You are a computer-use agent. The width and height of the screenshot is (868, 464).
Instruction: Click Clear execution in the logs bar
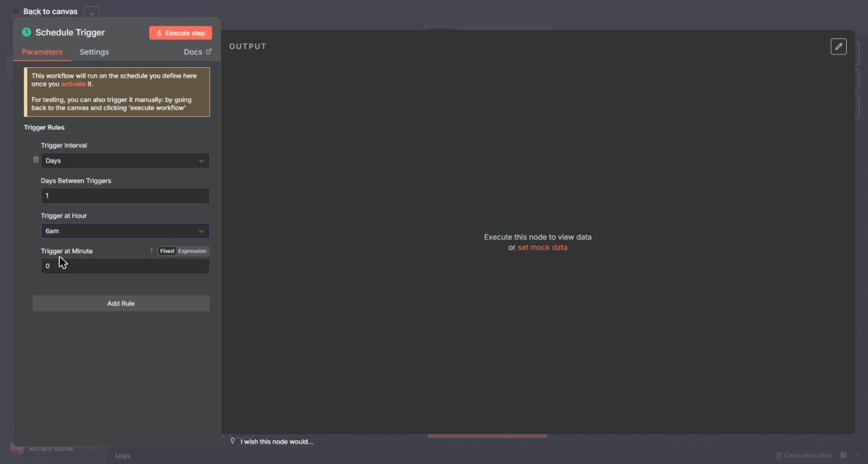tap(804, 455)
